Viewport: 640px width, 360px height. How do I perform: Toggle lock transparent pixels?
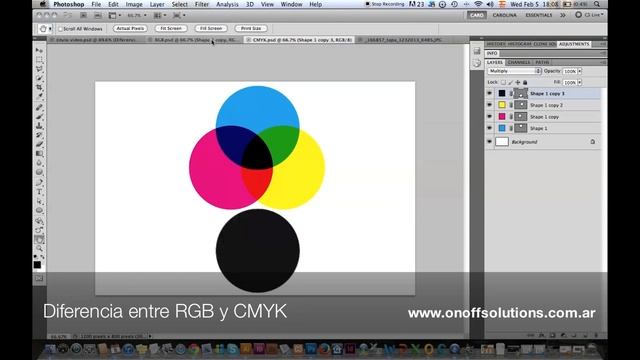(503, 82)
